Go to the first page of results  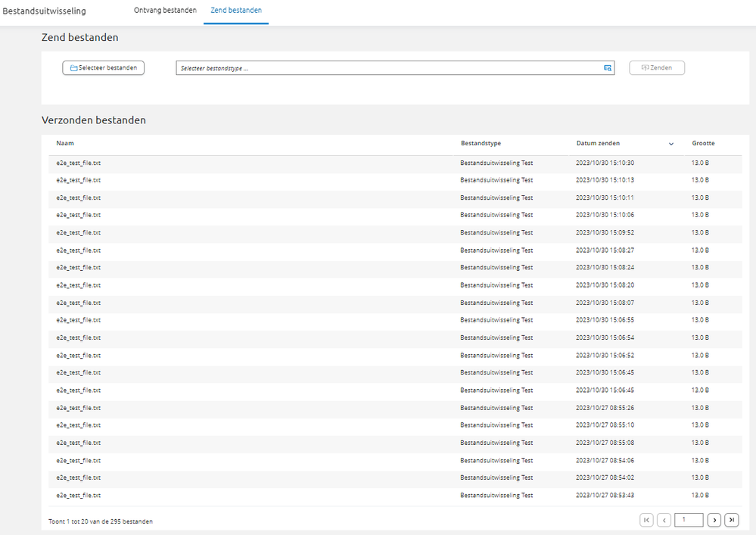point(646,520)
